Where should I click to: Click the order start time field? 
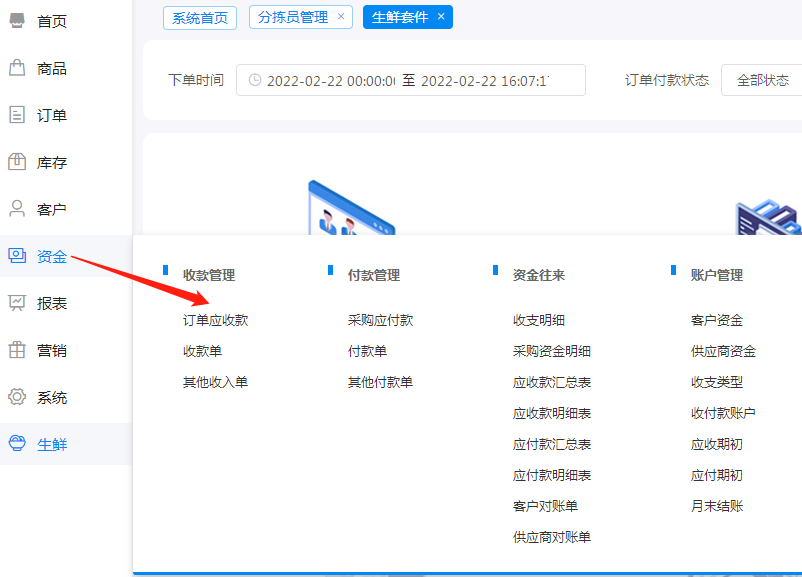tap(330, 80)
